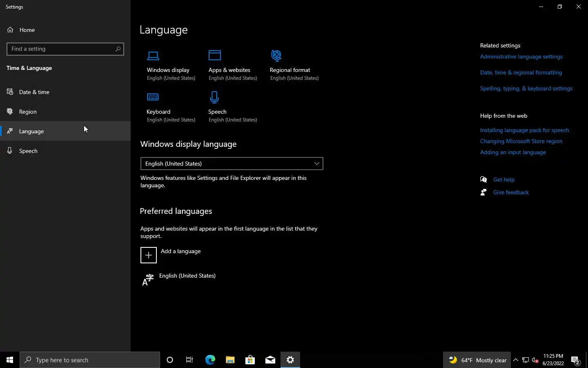Viewport: 588px width, 368px height.
Task: Open the Windows display language tile
Action: point(171,65)
